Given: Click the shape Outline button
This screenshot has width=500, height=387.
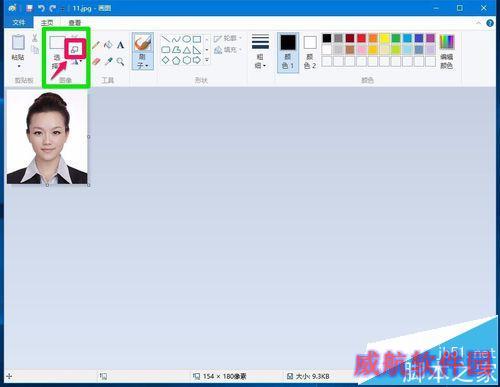Looking at the screenshot, I should 228,39.
